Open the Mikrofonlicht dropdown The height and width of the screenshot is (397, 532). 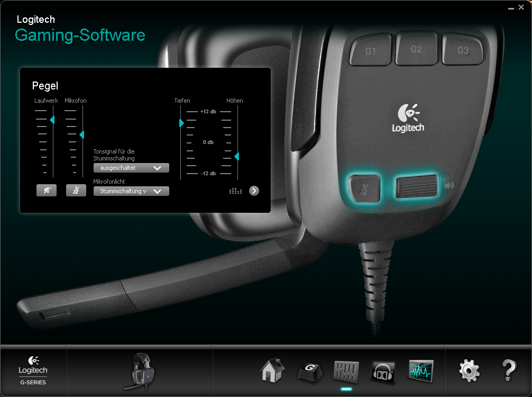click(x=131, y=191)
